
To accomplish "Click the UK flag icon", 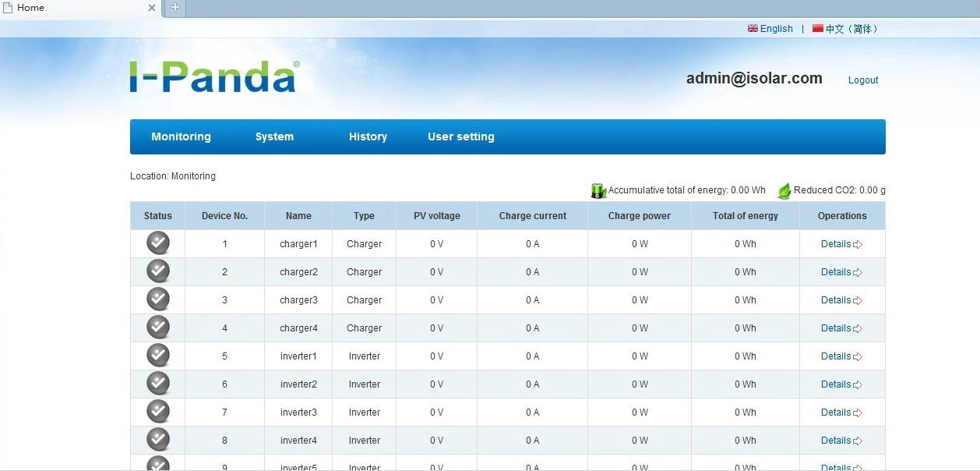I will (x=753, y=28).
